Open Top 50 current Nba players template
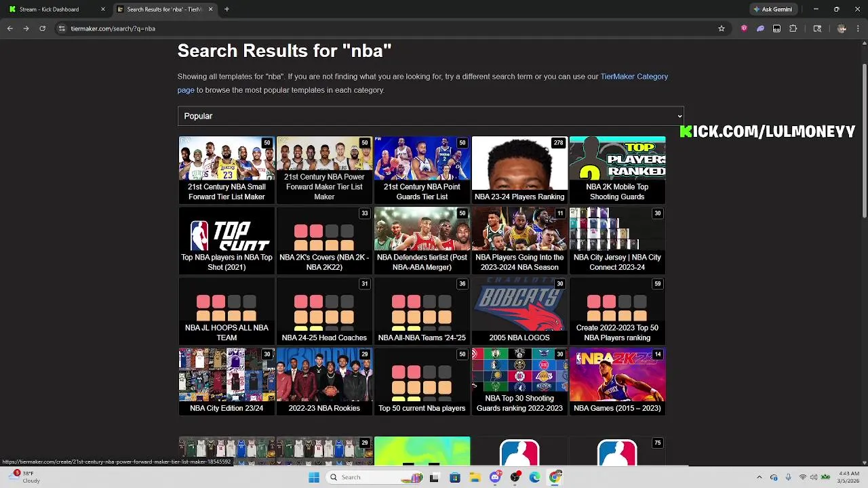The height and width of the screenshot is (488, 868). (x=422, y=381)
